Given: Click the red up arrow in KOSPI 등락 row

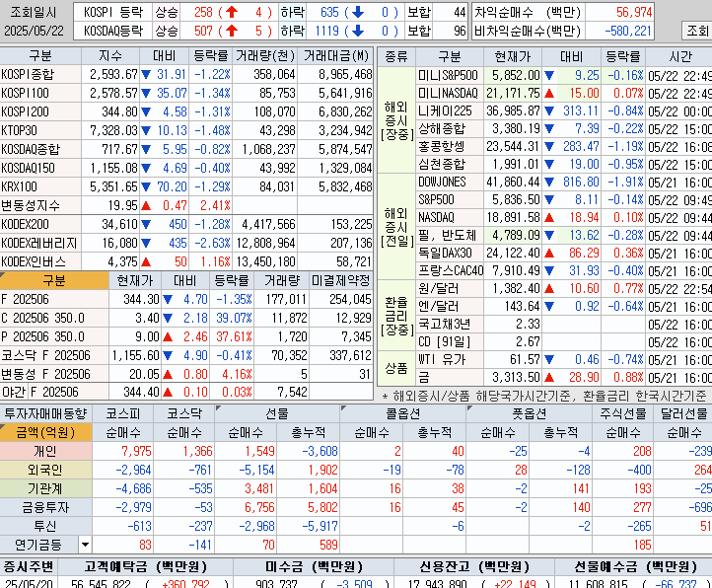Looking at the screenshot, I should pyautogui.click(x=232, y=12).
